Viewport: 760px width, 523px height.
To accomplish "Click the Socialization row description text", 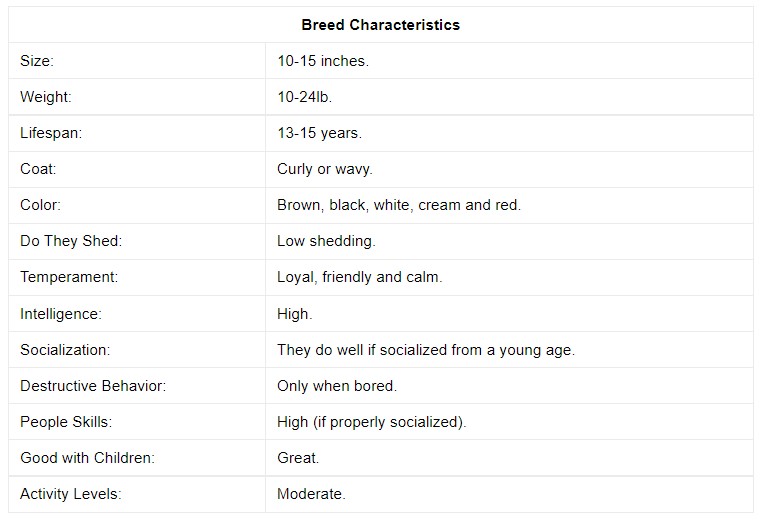I will 426,350.
